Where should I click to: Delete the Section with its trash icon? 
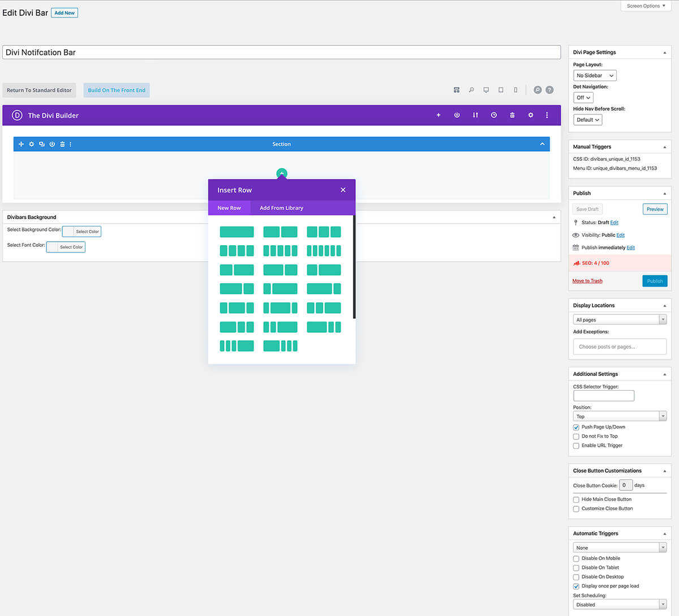(62, 144)
